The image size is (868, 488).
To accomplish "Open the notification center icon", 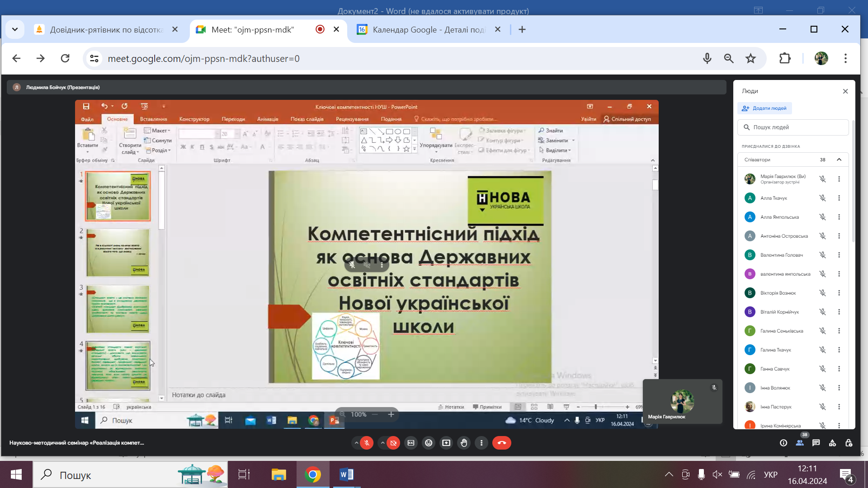I will [846, 475].
